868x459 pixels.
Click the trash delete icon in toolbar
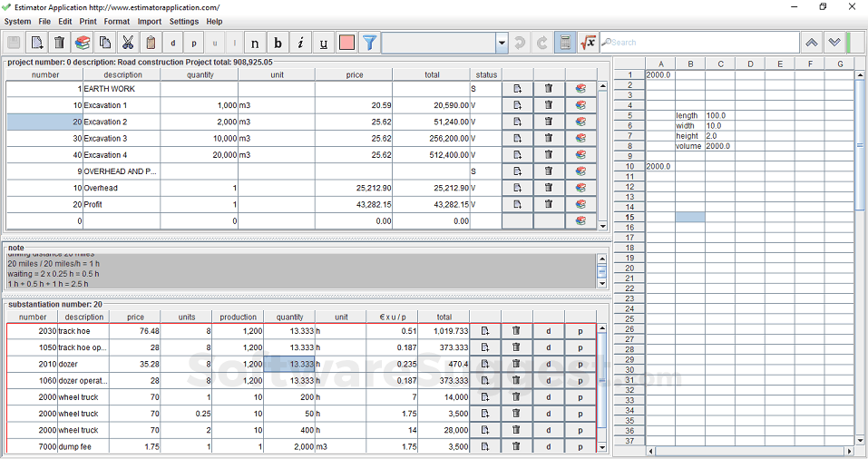pyautogui.click(x=60, y=43)
